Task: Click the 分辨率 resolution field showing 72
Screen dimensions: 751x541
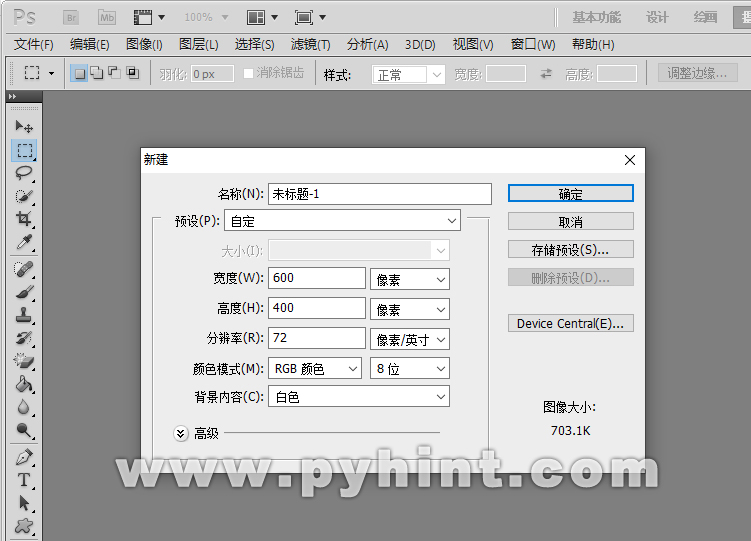Action: pos(317,338)
